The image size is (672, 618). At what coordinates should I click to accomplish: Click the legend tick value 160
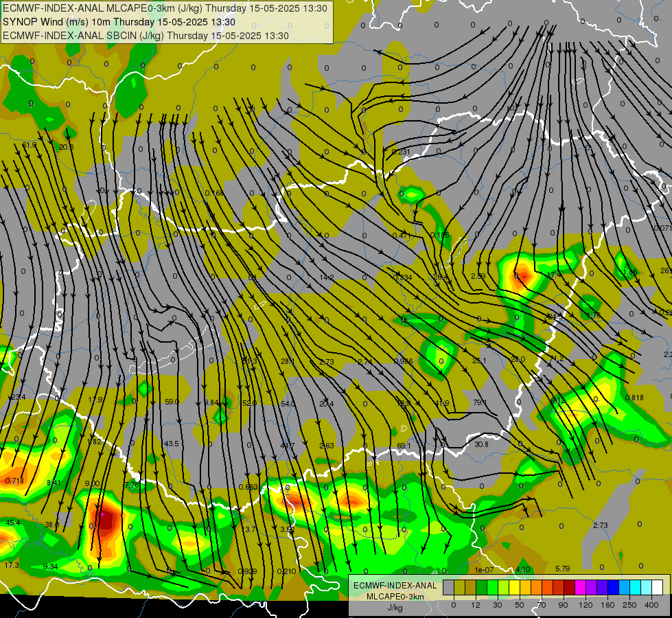(607, 605)
